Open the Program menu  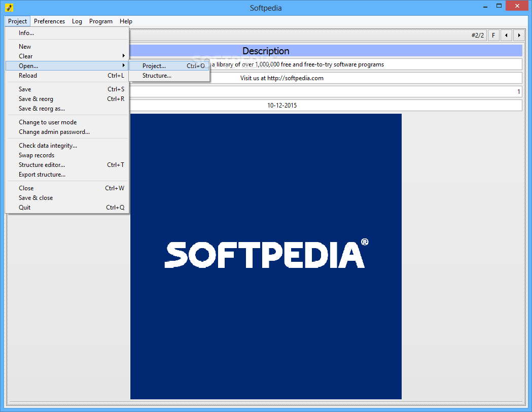pyautogui.click(x=101, y=21)
